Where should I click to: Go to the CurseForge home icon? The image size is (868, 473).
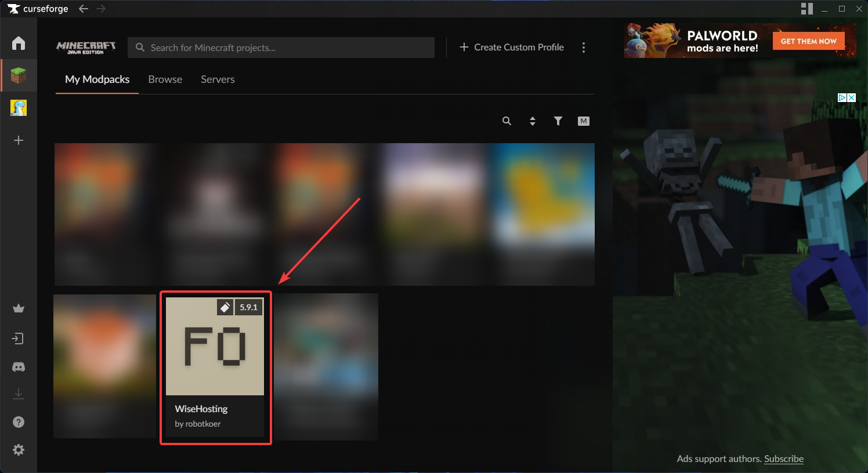[19, 43]
